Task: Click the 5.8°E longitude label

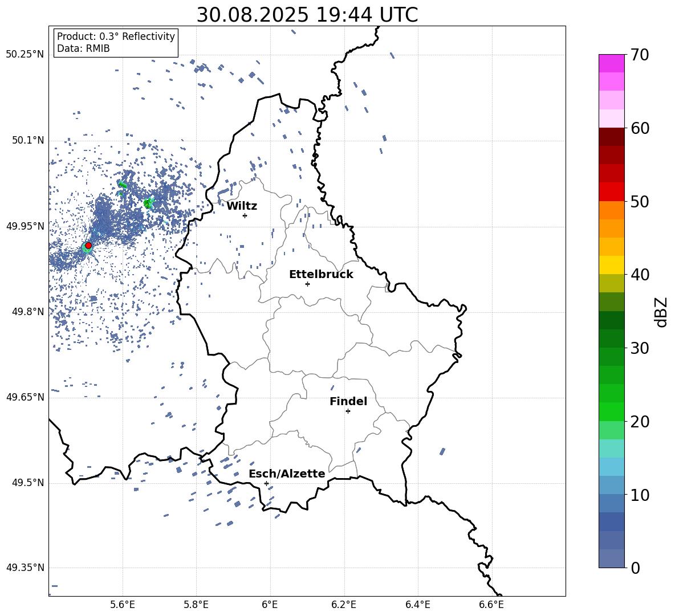Action: (x=196, y=605)
